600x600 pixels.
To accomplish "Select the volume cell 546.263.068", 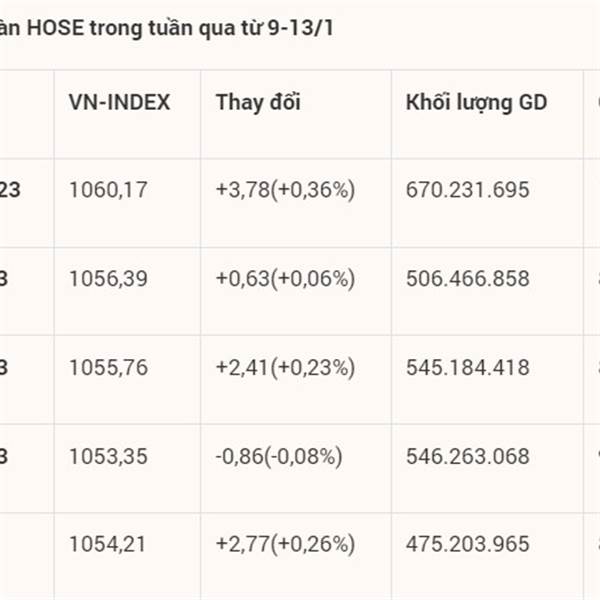I will pos(468,457).
